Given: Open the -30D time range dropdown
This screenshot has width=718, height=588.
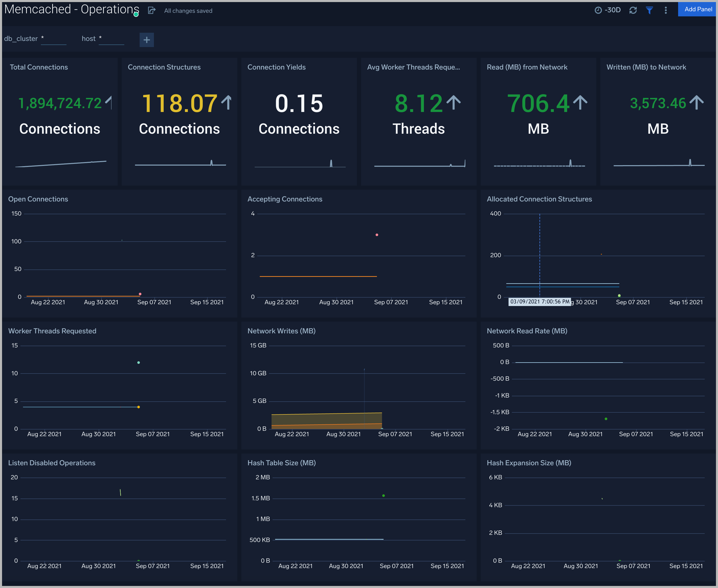Looking at the screenshot, I should [613, 10].
